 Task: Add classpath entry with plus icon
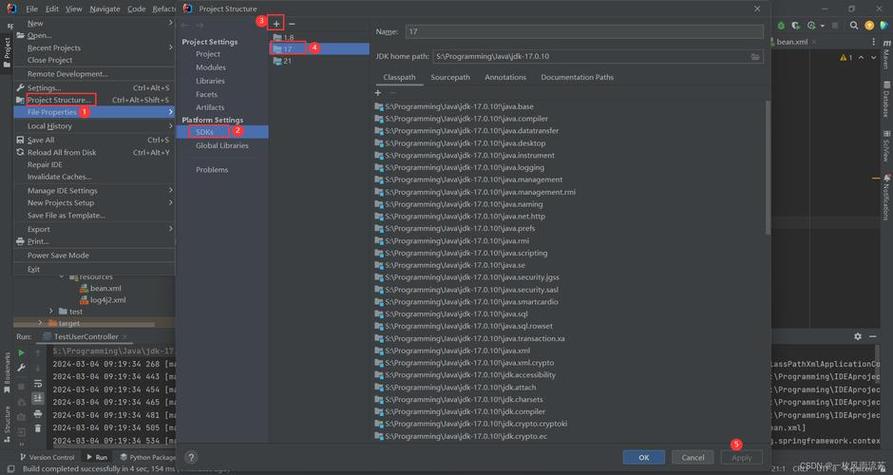378,92
